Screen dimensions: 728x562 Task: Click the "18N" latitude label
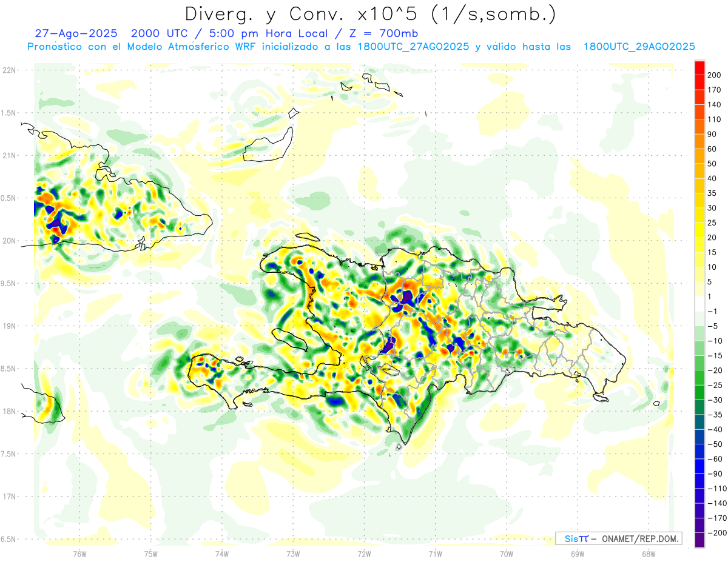(8, 412)
